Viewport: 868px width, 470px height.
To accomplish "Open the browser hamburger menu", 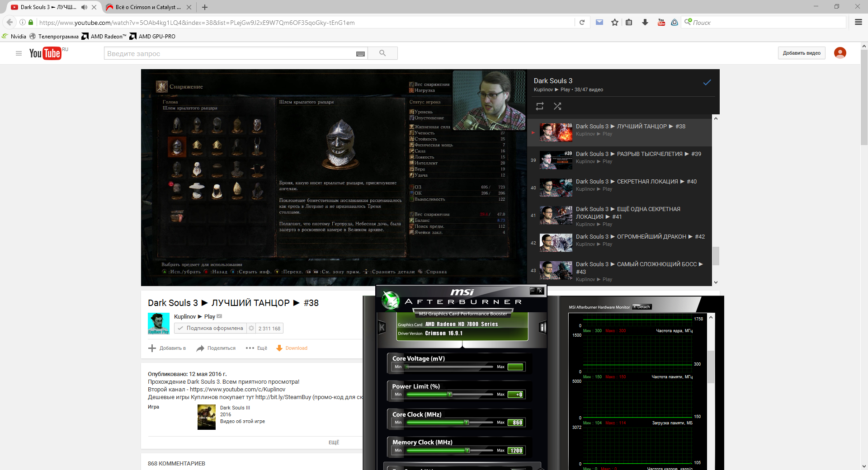I will point(858,22).
